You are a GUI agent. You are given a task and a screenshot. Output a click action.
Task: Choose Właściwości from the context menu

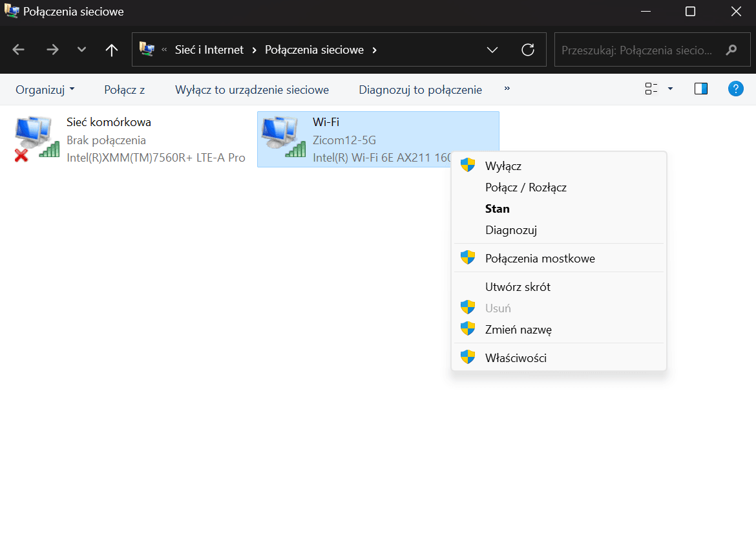[516, 358]
